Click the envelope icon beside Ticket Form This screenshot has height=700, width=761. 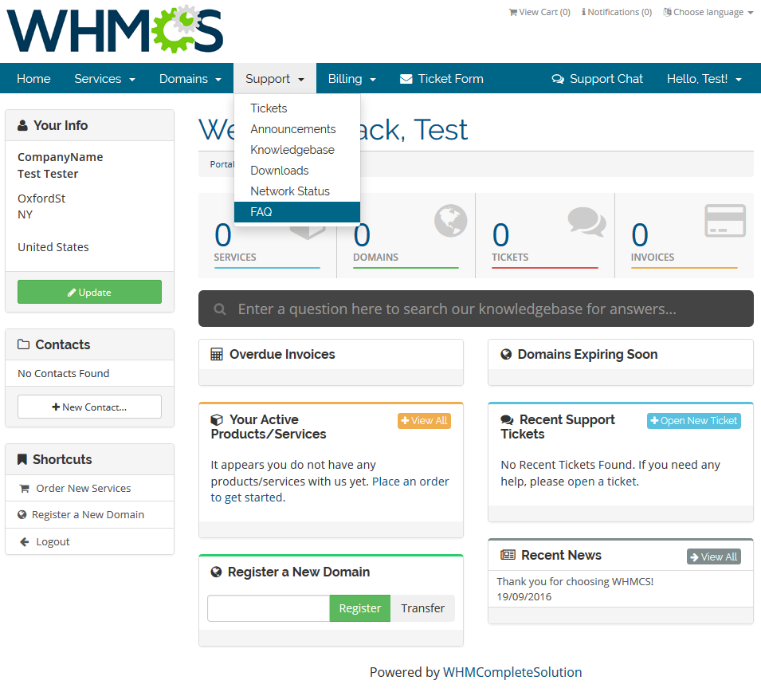406,79
